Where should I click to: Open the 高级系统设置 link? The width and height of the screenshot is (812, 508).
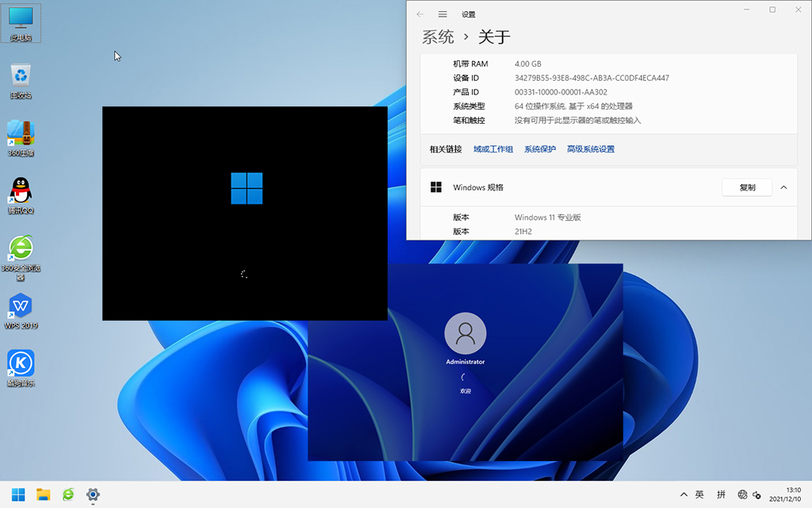[590, 149]
